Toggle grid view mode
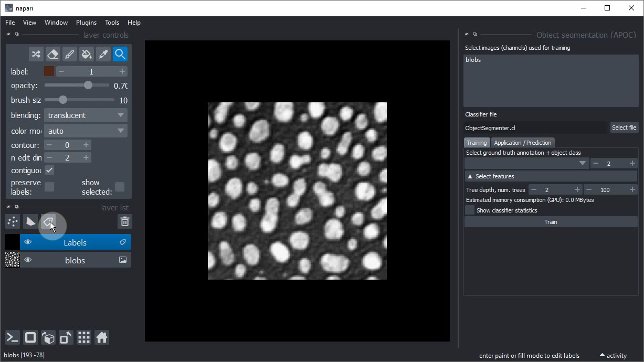 coord(84,337)
